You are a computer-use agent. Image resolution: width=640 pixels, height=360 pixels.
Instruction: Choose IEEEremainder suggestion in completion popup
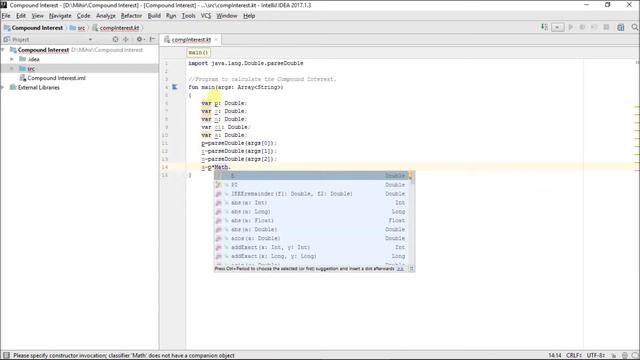click(x=311, y=194)
